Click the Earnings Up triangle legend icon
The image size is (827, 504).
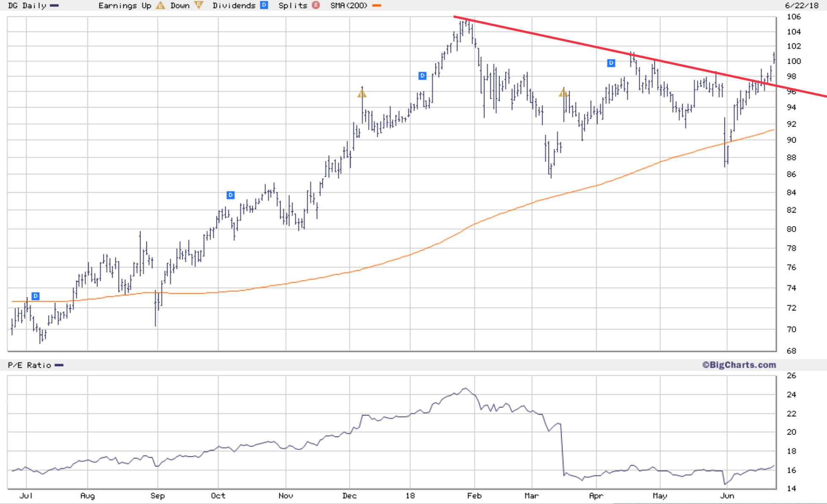click(160, 5)
